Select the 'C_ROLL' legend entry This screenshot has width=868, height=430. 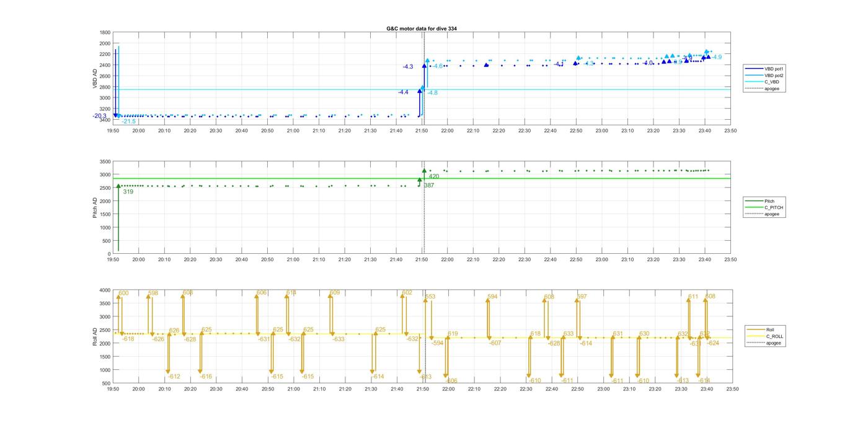(774, 336)
